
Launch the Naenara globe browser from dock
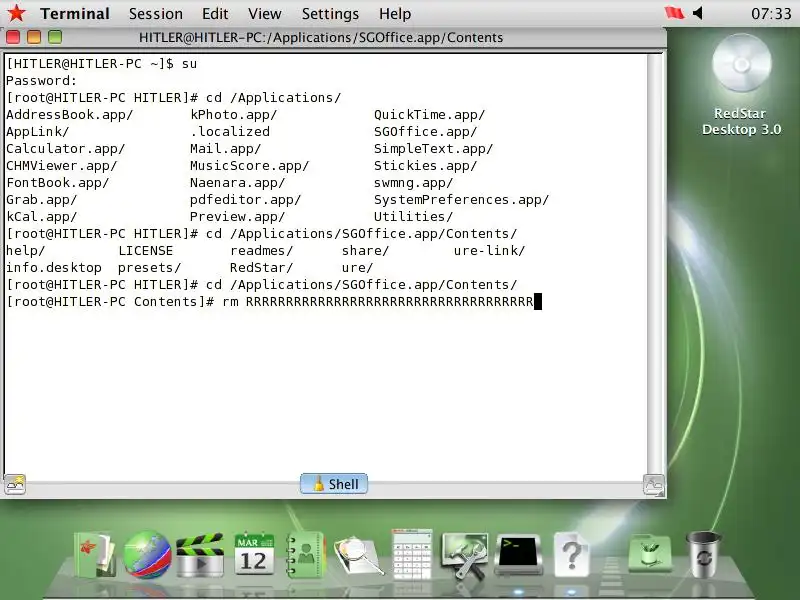point(147,555)
